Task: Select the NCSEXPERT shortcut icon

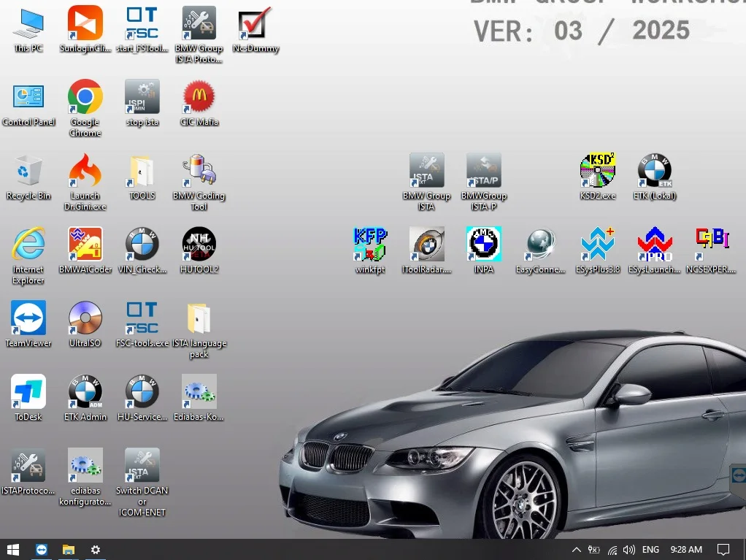Action: (711, 245)
